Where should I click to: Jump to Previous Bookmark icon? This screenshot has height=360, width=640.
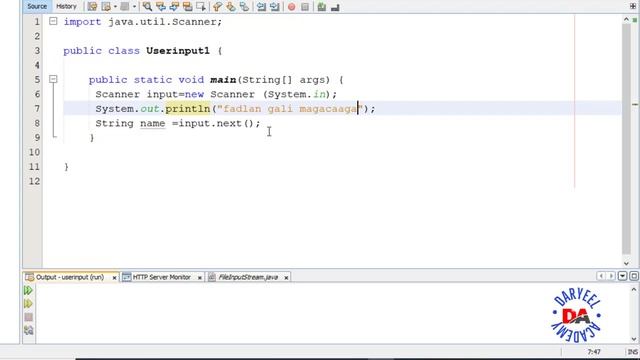pos(218,7)
